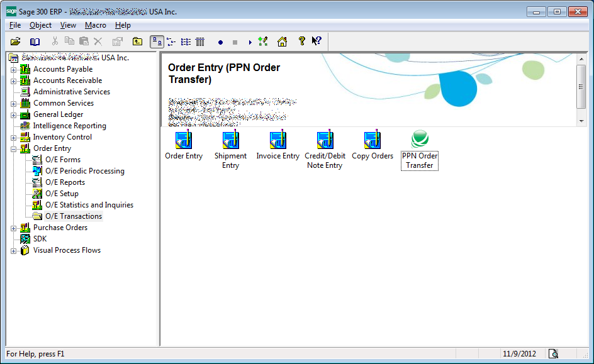The height and width of the screenshot is (364, 594).
Task: Select Administrative Services in the tree
Action: point(72,92)
